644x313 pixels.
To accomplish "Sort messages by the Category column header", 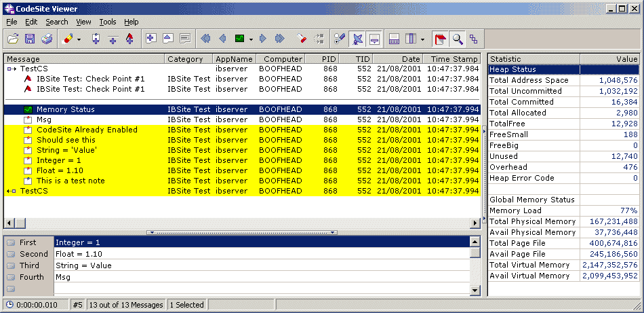I will pyautogui.click(x=185, y=59).
